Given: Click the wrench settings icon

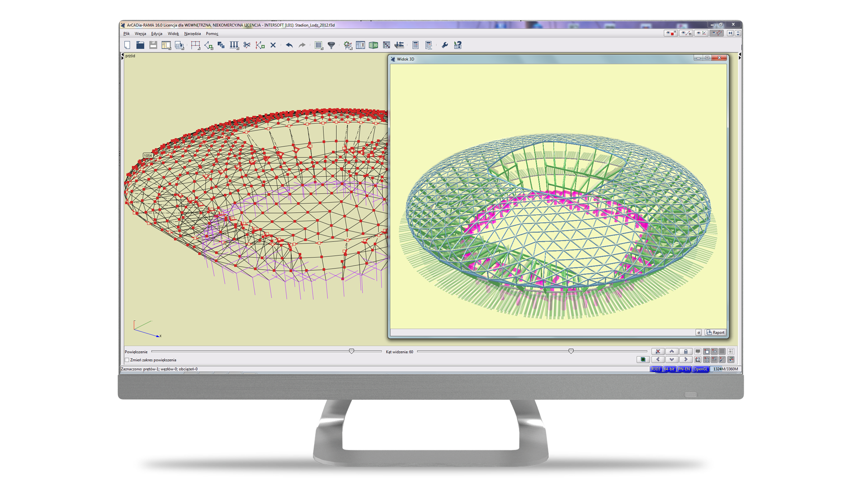Looking at the screenshot, I should click(445, 45).
